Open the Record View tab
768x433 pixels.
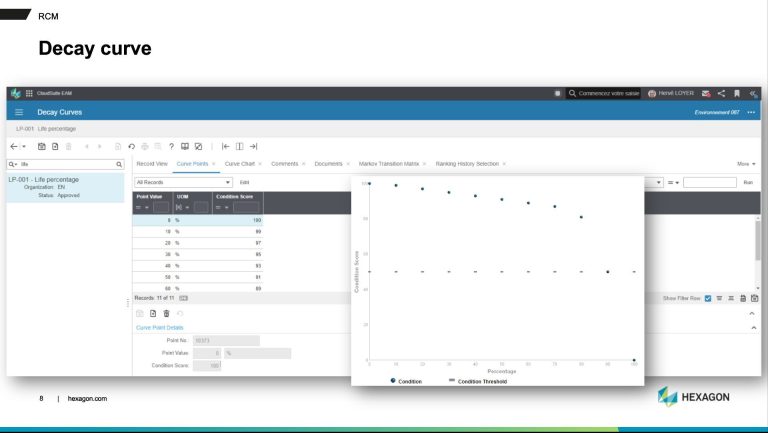[152, 163]
